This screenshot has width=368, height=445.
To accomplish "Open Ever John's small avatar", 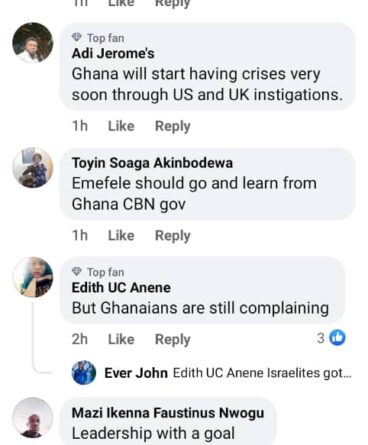I will click(84, 373).
